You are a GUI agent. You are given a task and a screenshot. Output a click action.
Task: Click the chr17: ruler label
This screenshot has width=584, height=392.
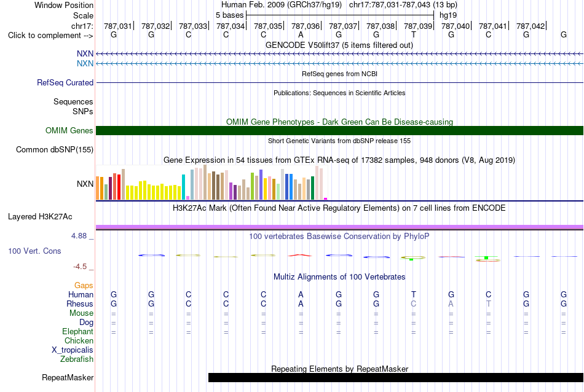(x=82, y=26)
